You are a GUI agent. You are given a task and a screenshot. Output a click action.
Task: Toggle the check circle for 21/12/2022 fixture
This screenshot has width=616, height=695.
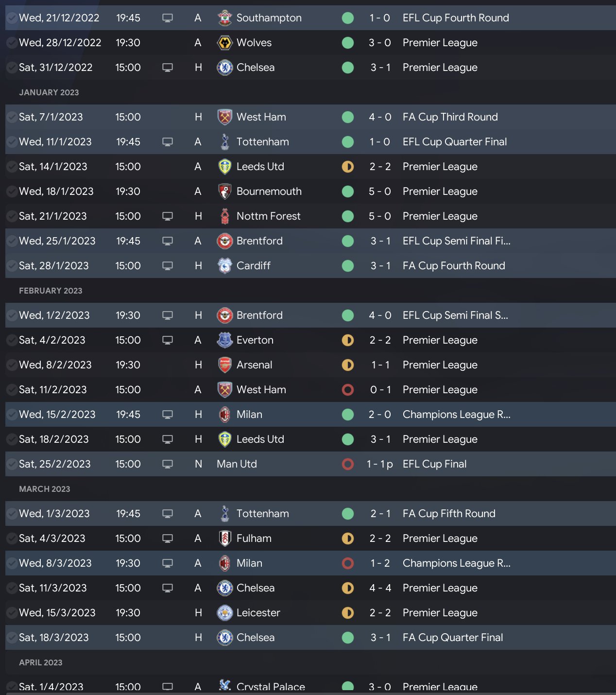[x=12, y=18]
